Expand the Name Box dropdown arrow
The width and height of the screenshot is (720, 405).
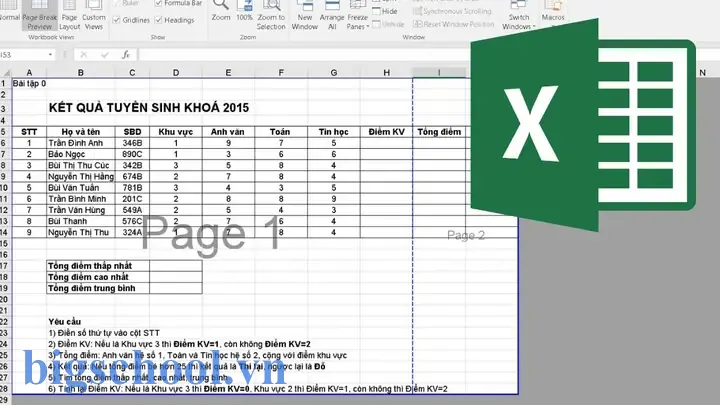[50, 55]
